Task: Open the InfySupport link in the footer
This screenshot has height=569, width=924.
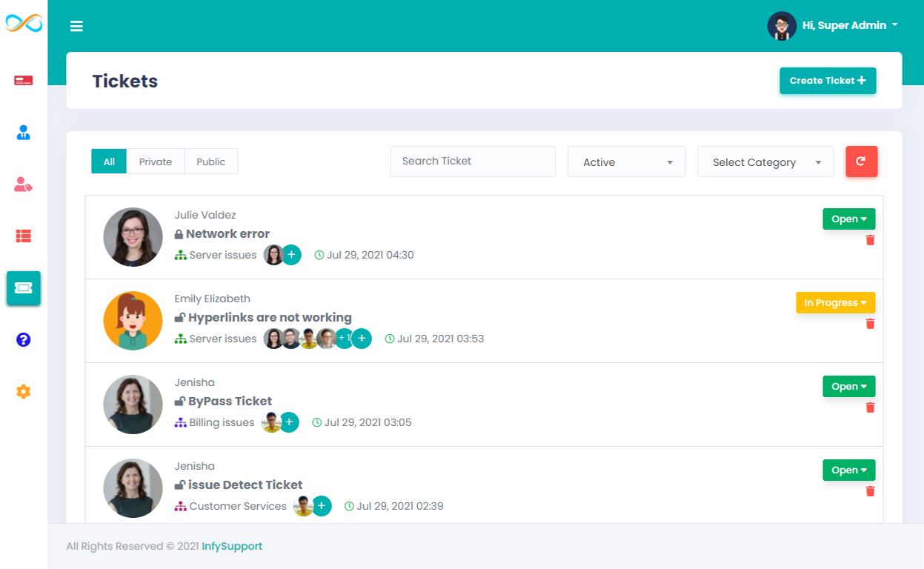Action: click(232, 546)
